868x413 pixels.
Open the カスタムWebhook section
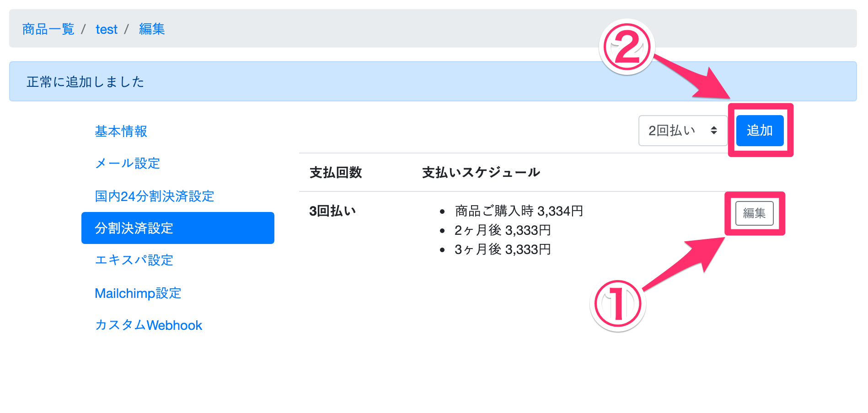148,325
